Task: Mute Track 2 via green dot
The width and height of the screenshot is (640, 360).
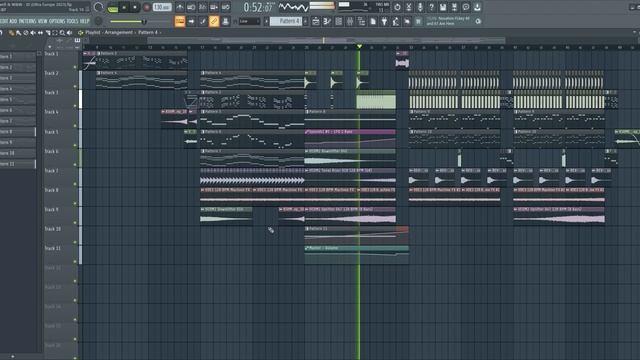Action: [x=75, y=86]
